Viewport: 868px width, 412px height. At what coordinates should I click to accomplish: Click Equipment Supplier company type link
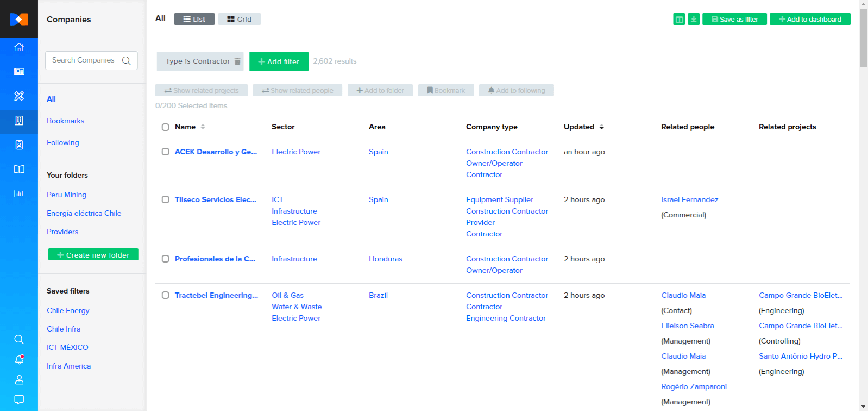click(500, 199)
